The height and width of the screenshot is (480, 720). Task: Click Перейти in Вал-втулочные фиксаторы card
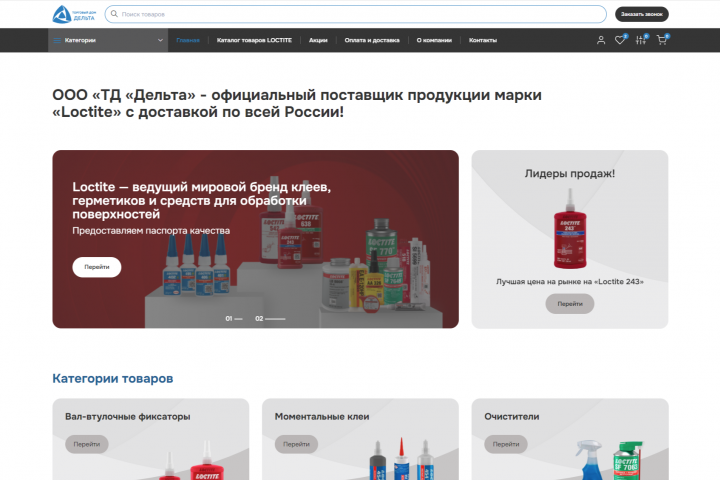pos(87,444)
